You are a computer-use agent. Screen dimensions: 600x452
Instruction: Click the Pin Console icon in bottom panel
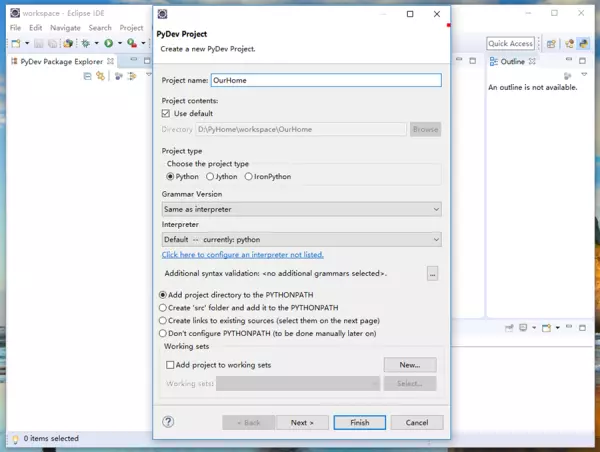509,328
